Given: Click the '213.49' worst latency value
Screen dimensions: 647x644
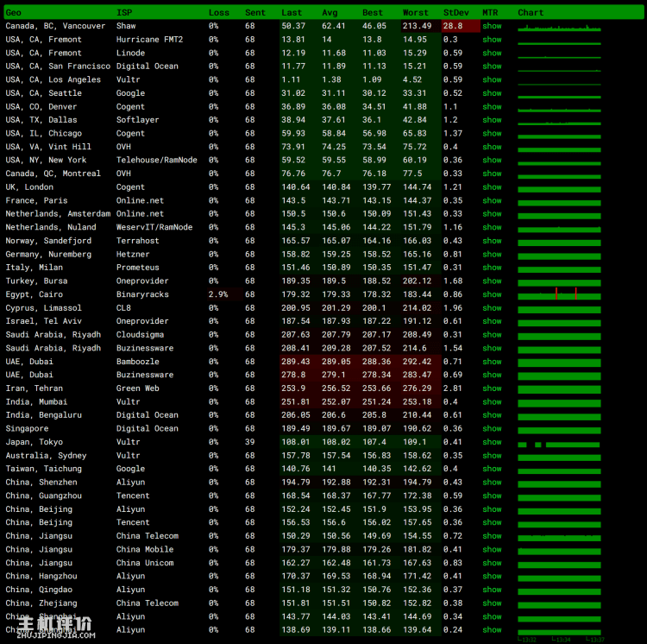Looking at the screenshot, I should coord(418,26).
